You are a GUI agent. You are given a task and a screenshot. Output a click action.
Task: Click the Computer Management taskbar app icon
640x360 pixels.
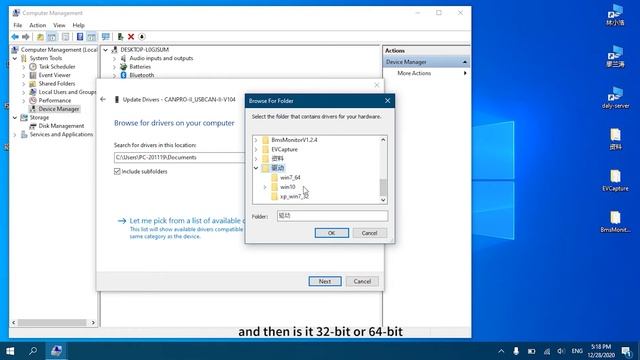pos(56,351)
